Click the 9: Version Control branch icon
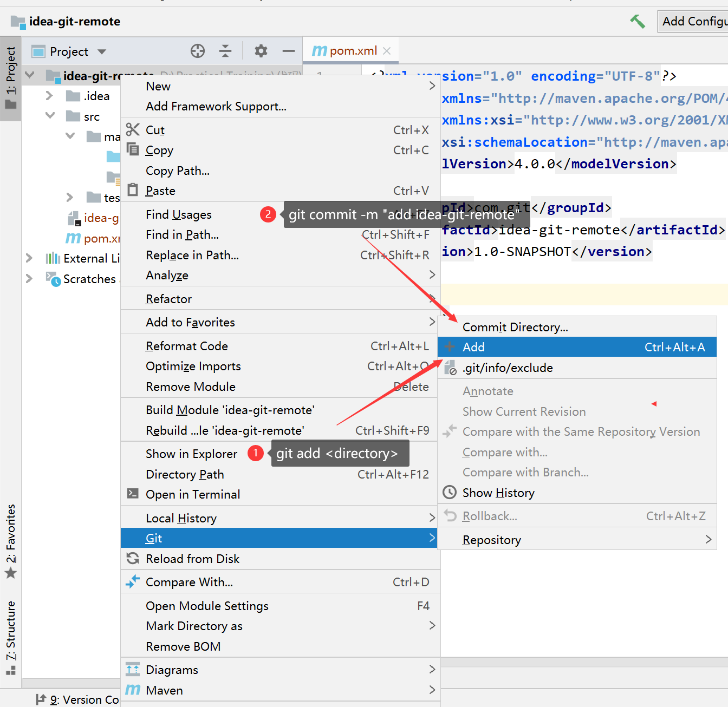The height and width of the screenshot is (707, 728). pyautogui.click(x=41, y=699)
